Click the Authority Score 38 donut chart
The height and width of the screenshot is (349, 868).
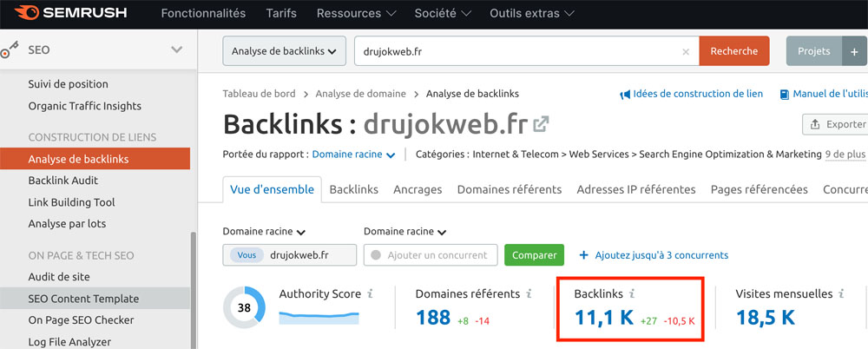(244, 307)
